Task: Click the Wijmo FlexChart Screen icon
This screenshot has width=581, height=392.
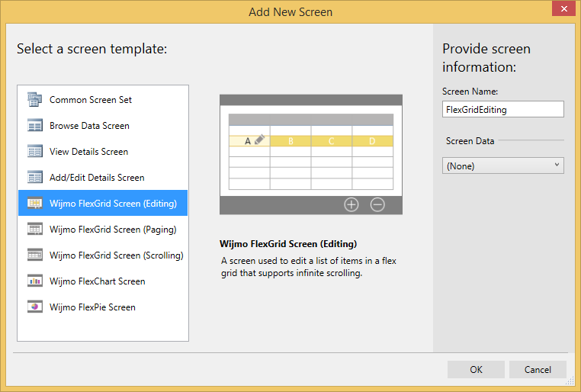Action: coord(34,281)
